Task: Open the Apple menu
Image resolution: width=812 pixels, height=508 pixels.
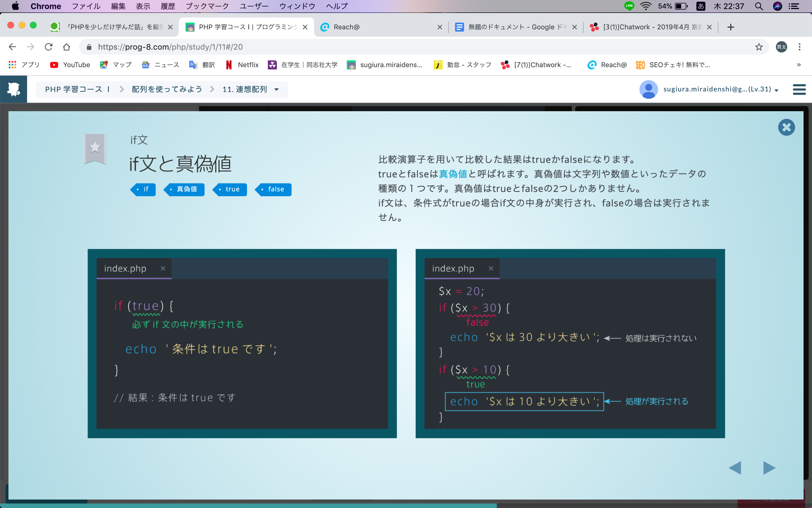Action: pyautogui.click(x=16, y=6)
